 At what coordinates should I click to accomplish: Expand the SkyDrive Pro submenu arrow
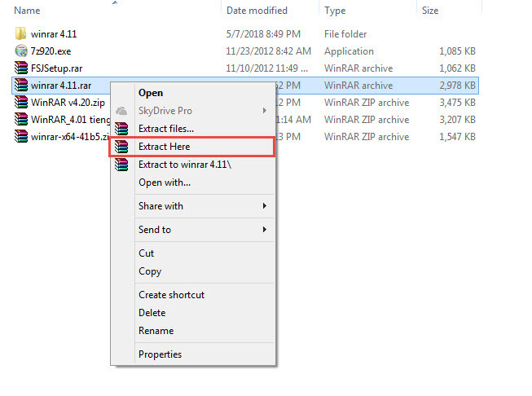[265, 111]
